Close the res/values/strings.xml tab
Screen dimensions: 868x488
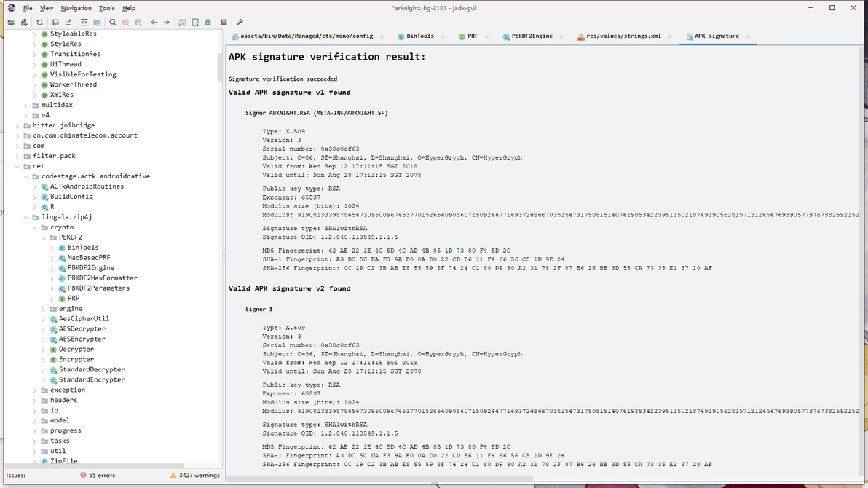coord(670,36)
